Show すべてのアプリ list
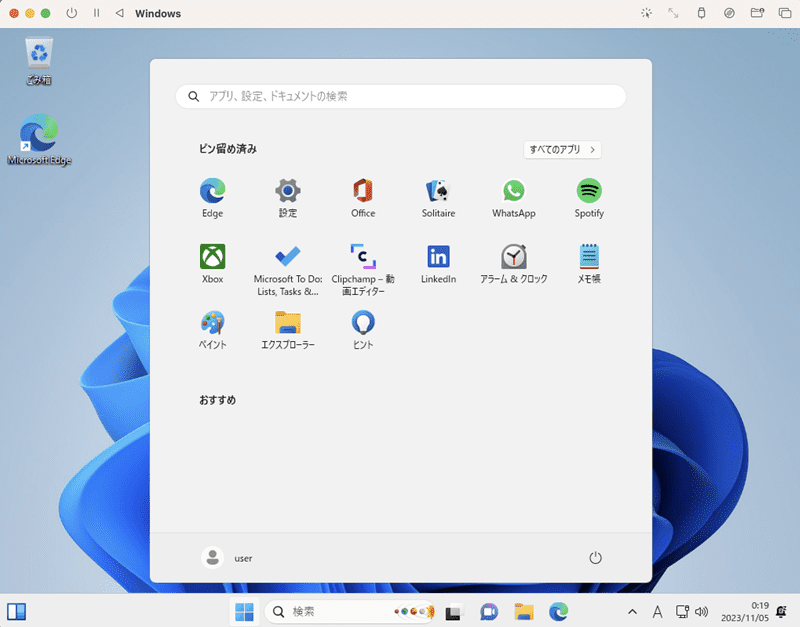This screenshot has height=627, width=800. click(x=562, y=149)
